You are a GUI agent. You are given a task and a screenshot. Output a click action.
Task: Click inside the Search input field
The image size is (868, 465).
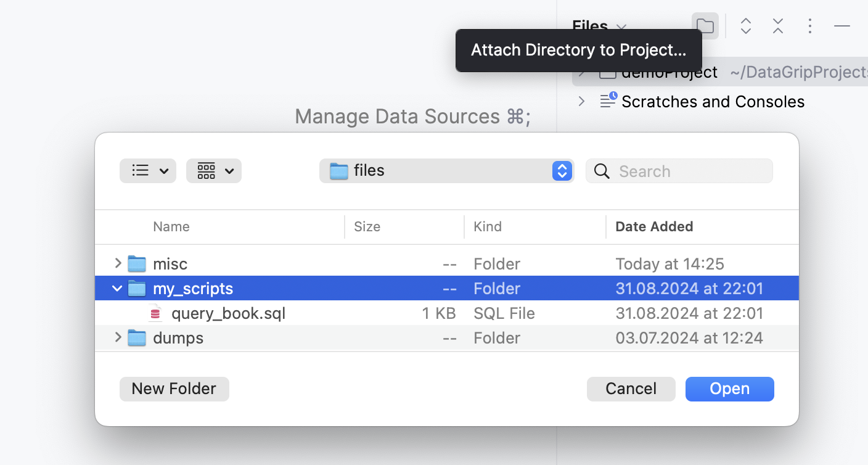[x=678, y=171]
